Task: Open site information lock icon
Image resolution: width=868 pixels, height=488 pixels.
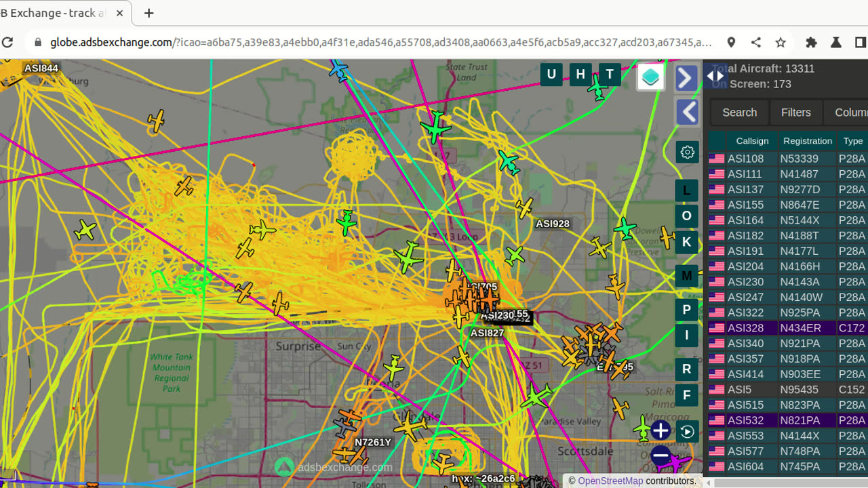Action: click(37, 42)
